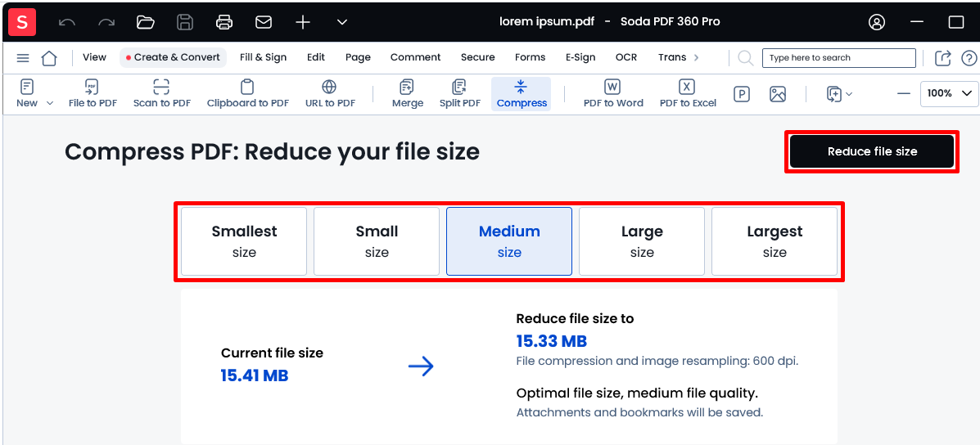Click the share icon
The height and width of the screenshot is (445, 980).
[x=942, y=58]
